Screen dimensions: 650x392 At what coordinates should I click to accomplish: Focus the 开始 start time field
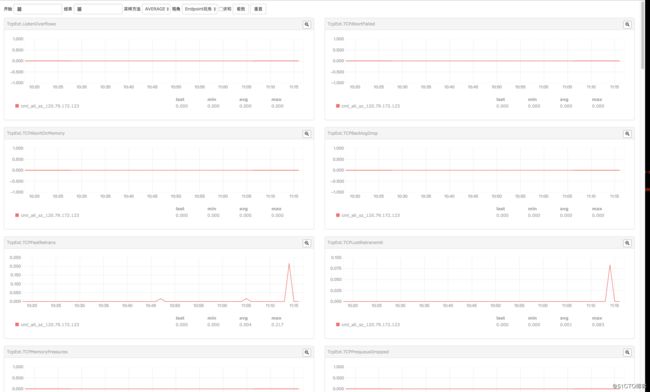[x=38, y=9]
